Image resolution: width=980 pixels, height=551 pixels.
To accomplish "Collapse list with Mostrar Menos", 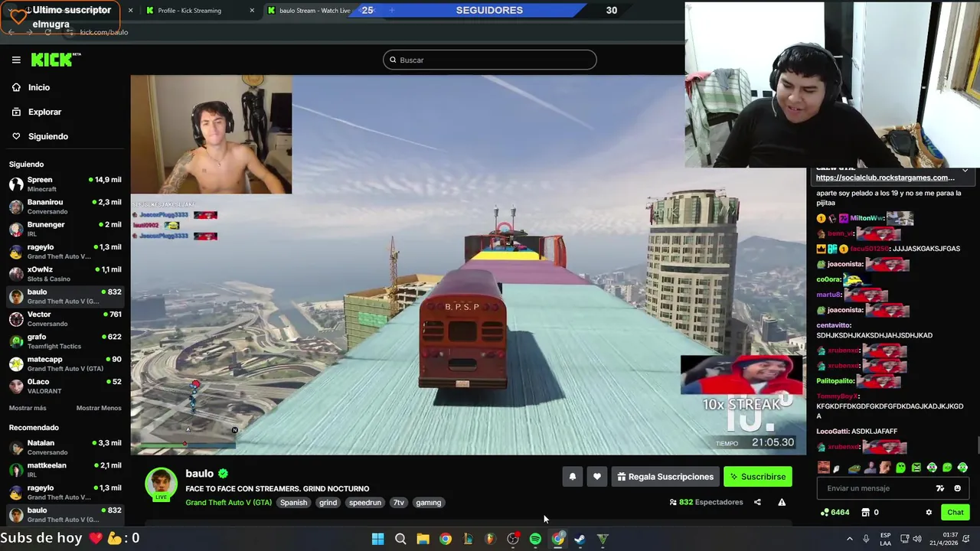I will [99, 408].
